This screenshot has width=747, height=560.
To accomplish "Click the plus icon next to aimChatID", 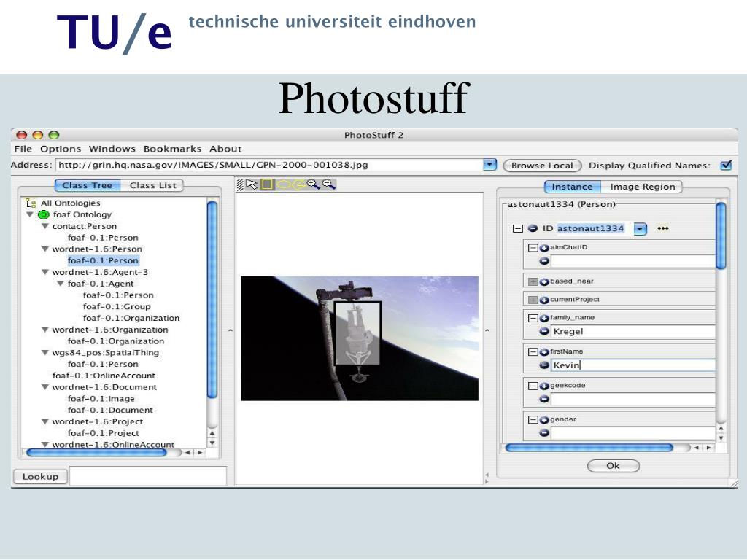I will coord(544,248).
